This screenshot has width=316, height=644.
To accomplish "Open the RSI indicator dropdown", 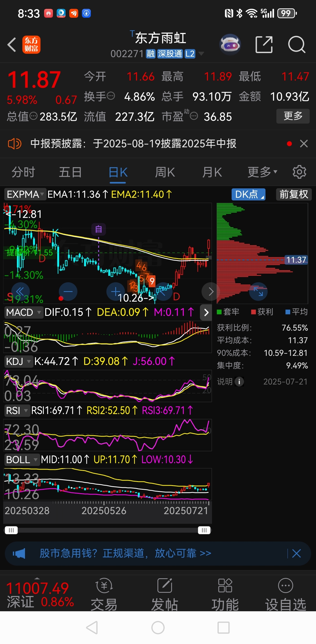I will [17, 411].
